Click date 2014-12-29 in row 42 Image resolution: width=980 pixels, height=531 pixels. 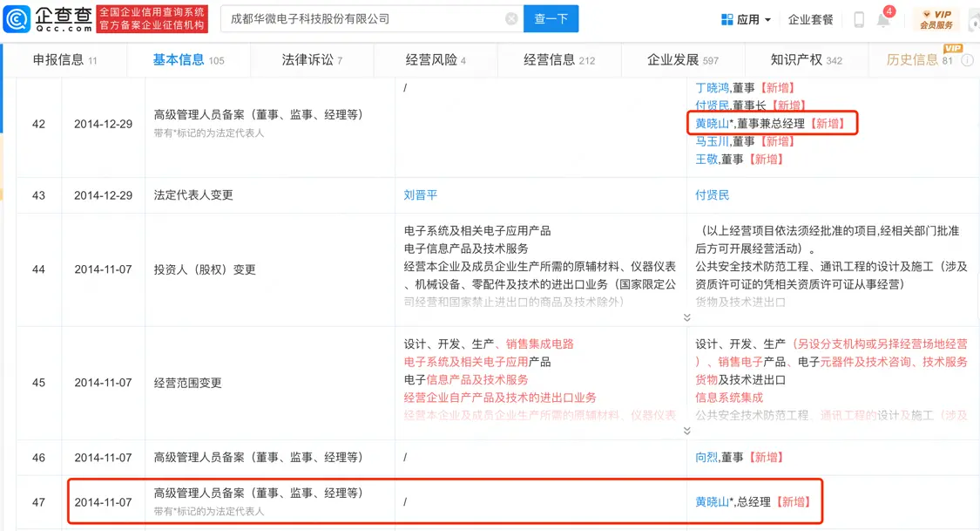103,124
